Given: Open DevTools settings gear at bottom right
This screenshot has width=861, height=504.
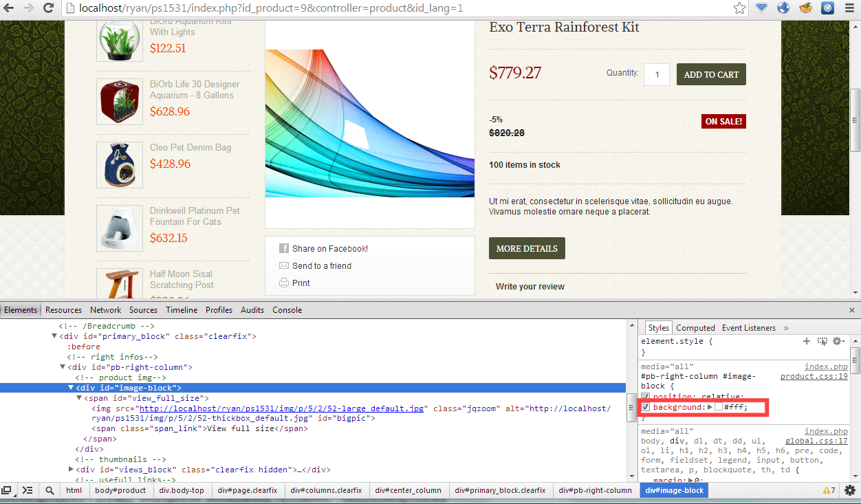Looking at the screenshot, I should point(850,490).
